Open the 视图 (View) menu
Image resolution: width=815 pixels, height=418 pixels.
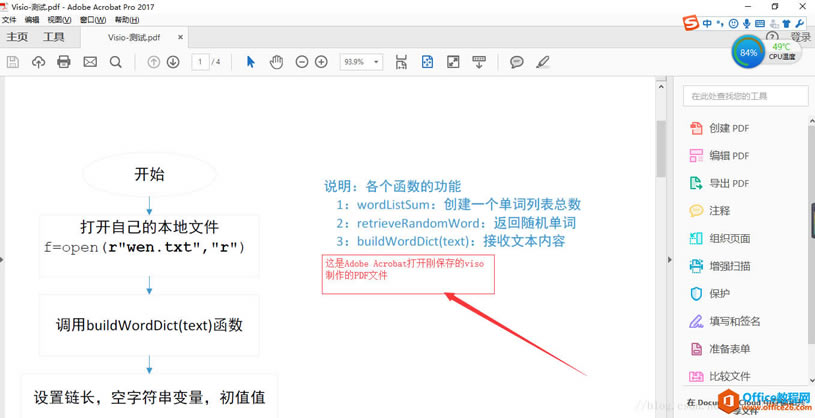point(59,20)
